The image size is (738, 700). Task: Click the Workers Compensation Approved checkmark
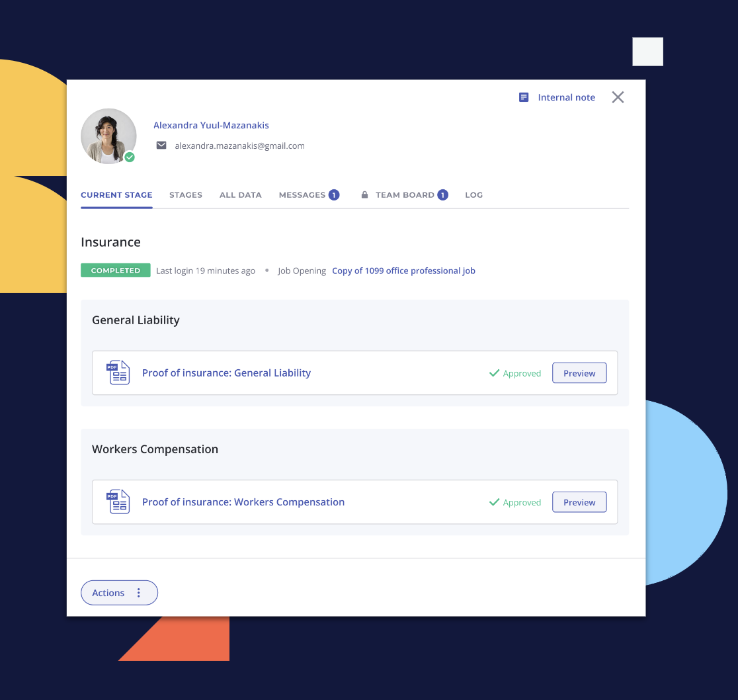point(494,502)
